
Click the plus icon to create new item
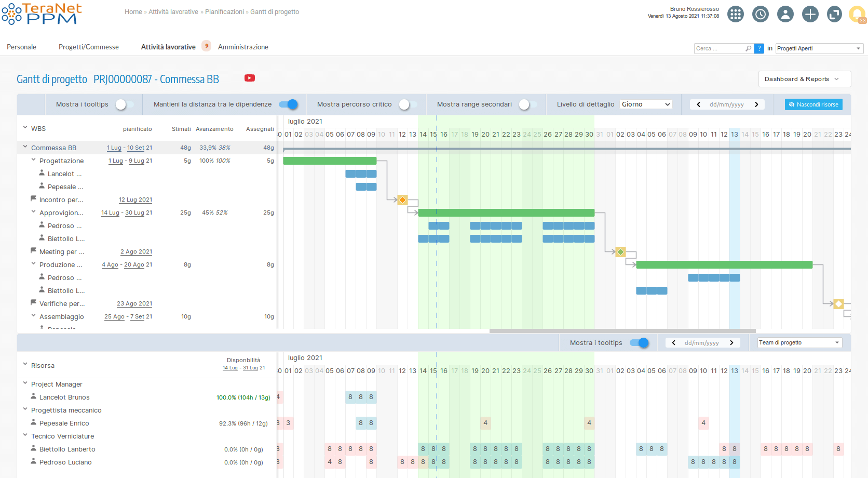pyautogui.click(x=810, y=14)
